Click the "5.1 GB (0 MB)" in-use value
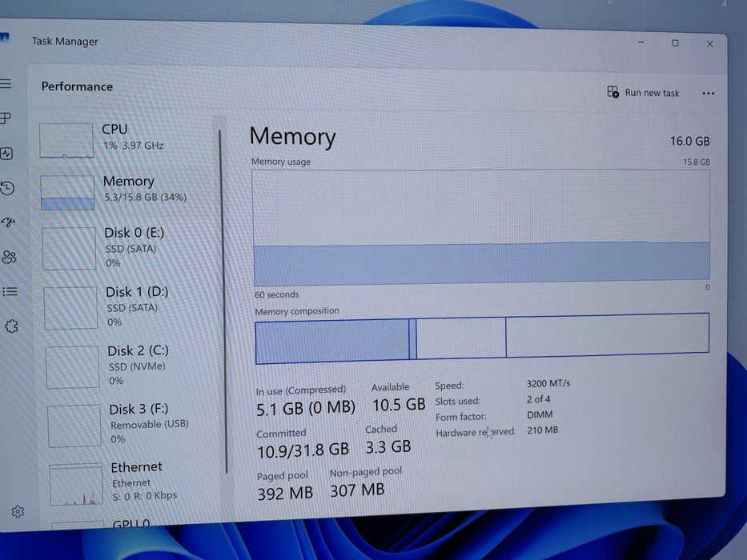This screenshot has width=747, height=560. [x=306, y=409]
